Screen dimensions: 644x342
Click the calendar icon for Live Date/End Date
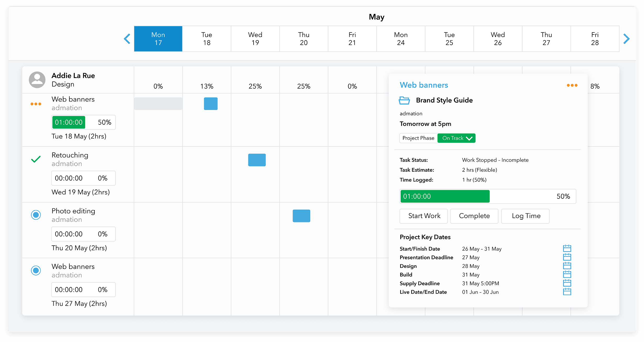567,292
